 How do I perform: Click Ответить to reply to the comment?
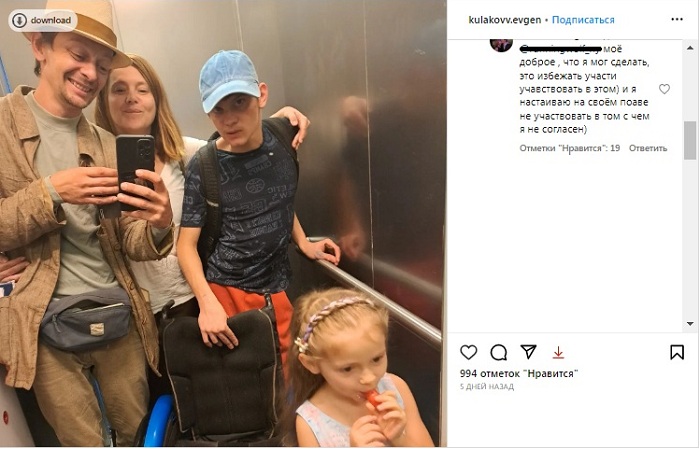pos(648,148)
